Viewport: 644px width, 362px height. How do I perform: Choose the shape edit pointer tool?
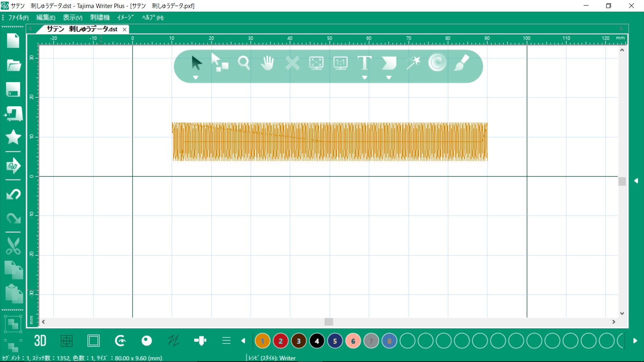(220, 63)
